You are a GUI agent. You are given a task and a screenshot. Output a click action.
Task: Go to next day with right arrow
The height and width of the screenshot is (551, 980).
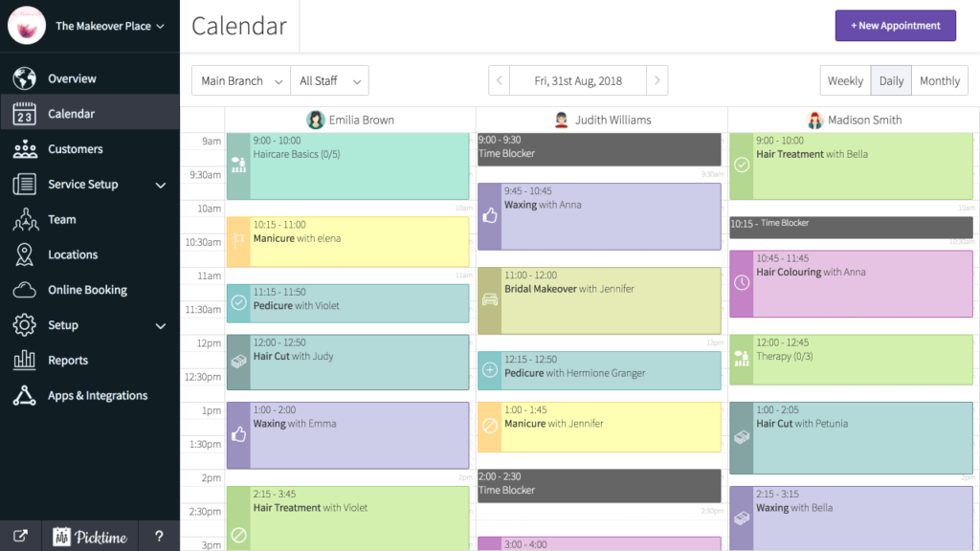pos(657,80)
